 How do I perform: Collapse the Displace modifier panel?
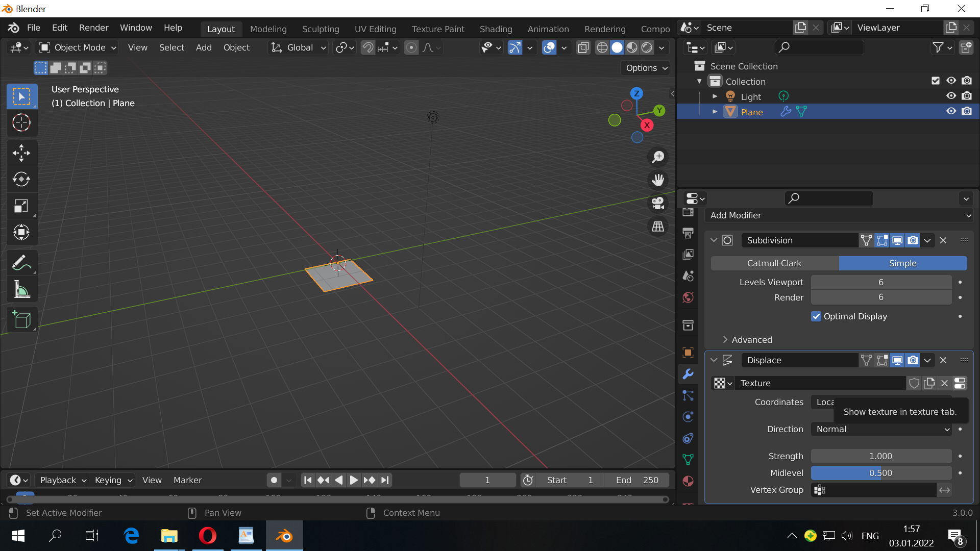(714, 360)
